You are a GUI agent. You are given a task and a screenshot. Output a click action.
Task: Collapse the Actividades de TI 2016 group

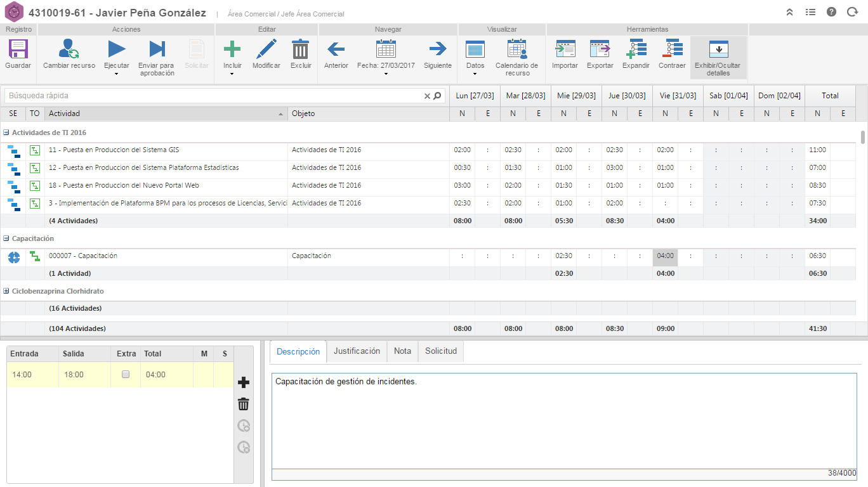[x=6, y=133]
